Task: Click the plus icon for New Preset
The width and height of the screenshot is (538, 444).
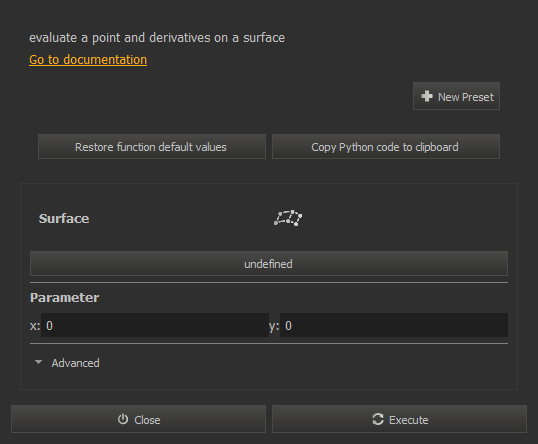Action: [x=427, y=96]
